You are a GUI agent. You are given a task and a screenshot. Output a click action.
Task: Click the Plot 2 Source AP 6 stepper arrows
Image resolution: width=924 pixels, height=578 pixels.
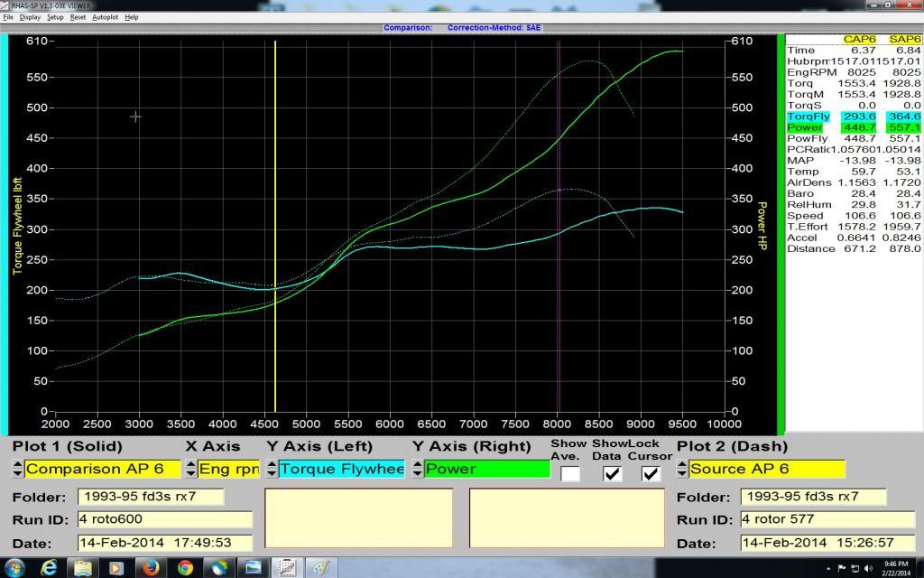682,469
